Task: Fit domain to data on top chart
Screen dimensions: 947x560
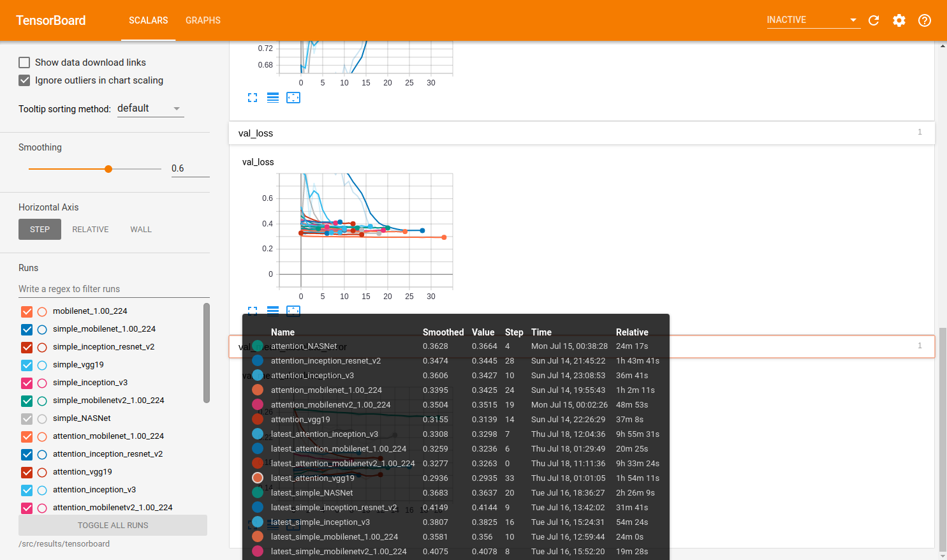Action: [x=293, y=98]
